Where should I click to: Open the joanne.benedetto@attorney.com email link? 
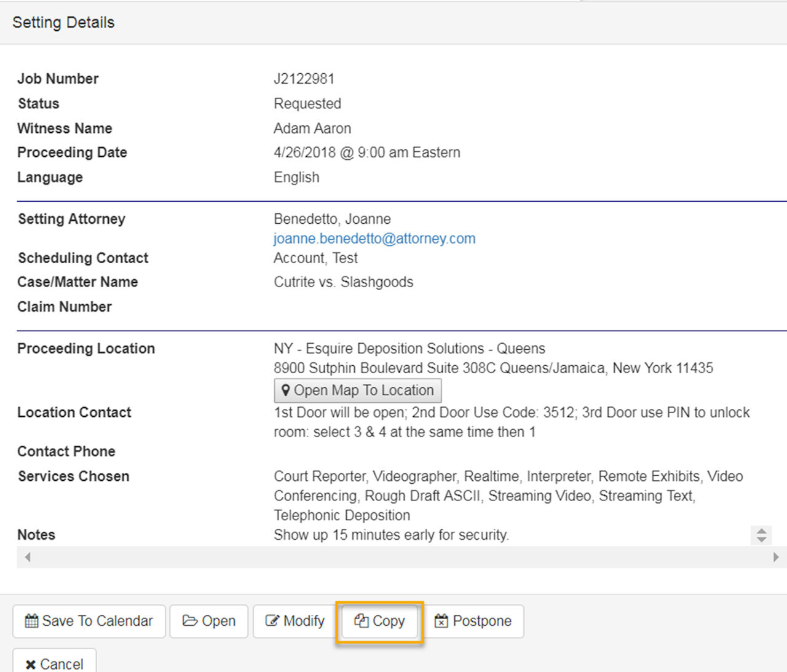(x=374, y=239)
